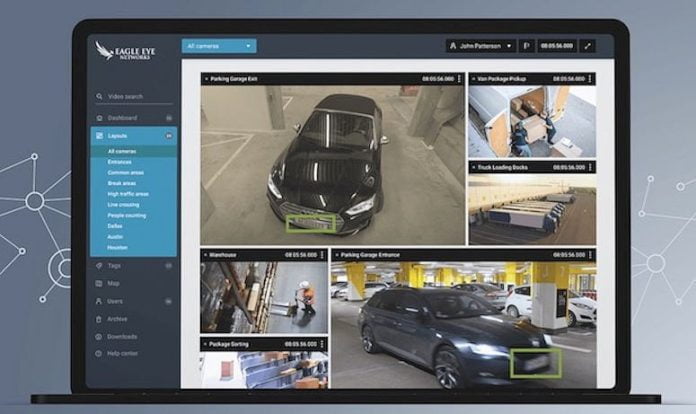Select the Houston layout
The height and width of the screenshot is (414, 696).
pos(118,247)
